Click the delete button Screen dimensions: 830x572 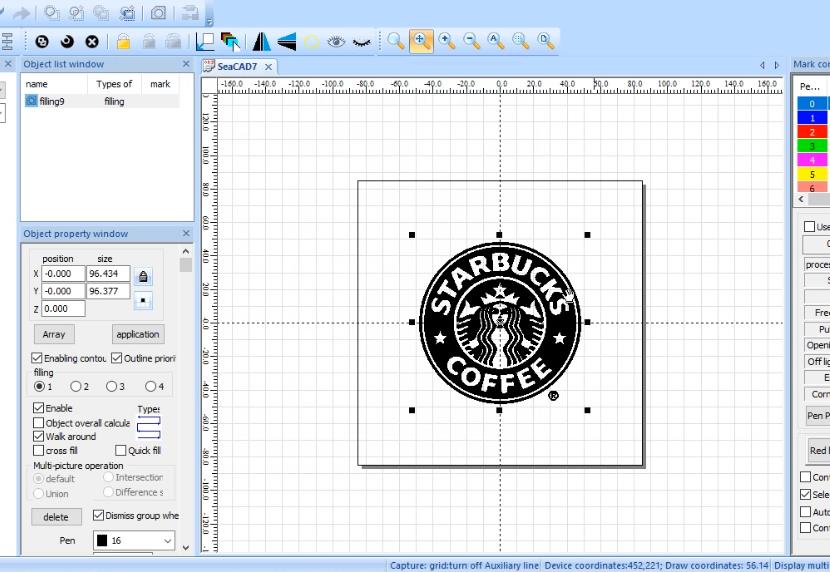[x=56, y=517]
